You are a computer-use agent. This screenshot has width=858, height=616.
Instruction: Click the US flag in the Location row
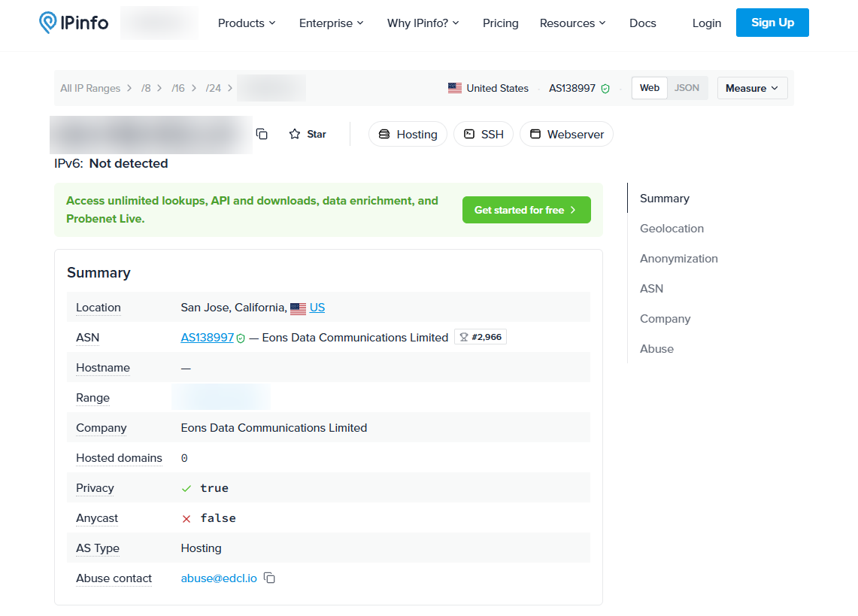[x=299, y=308]
